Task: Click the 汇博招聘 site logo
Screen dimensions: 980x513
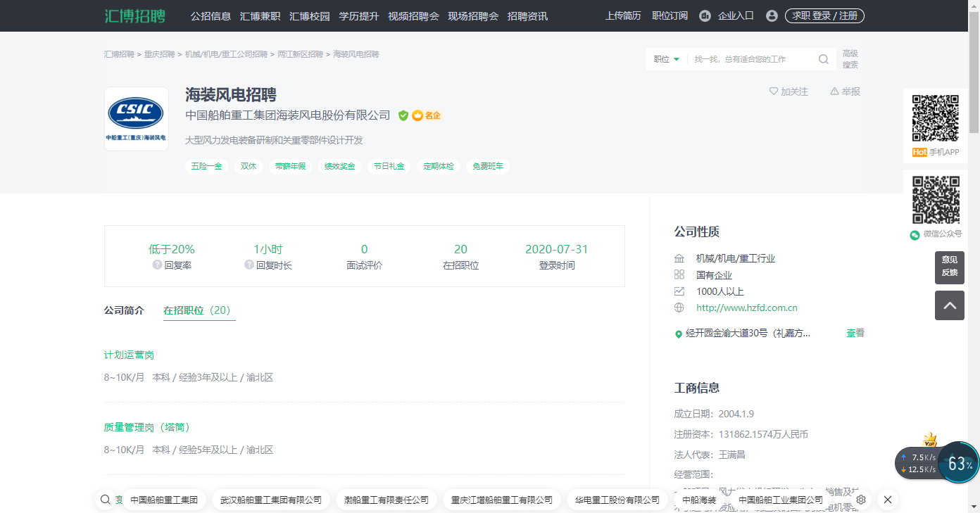Action: click(135, 15)
